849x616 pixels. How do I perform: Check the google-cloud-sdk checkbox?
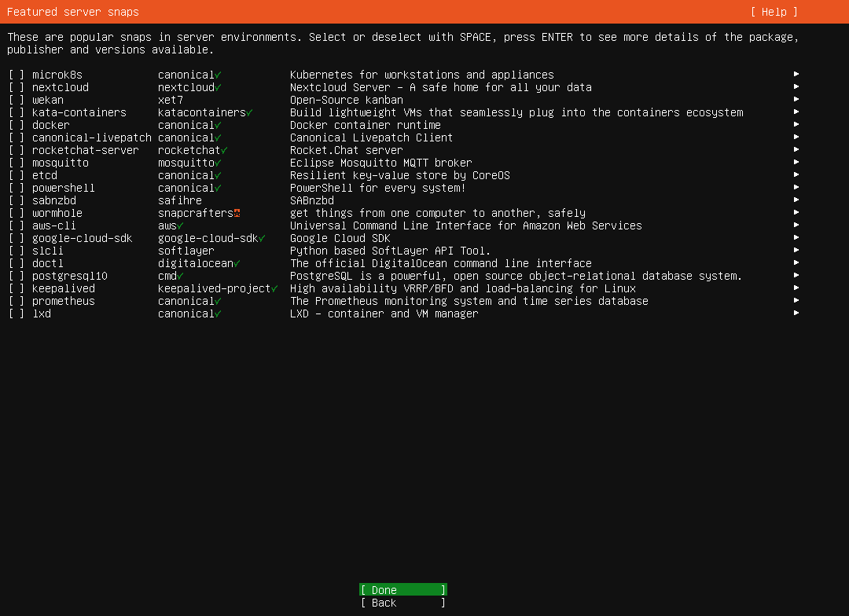pos(17,238)
